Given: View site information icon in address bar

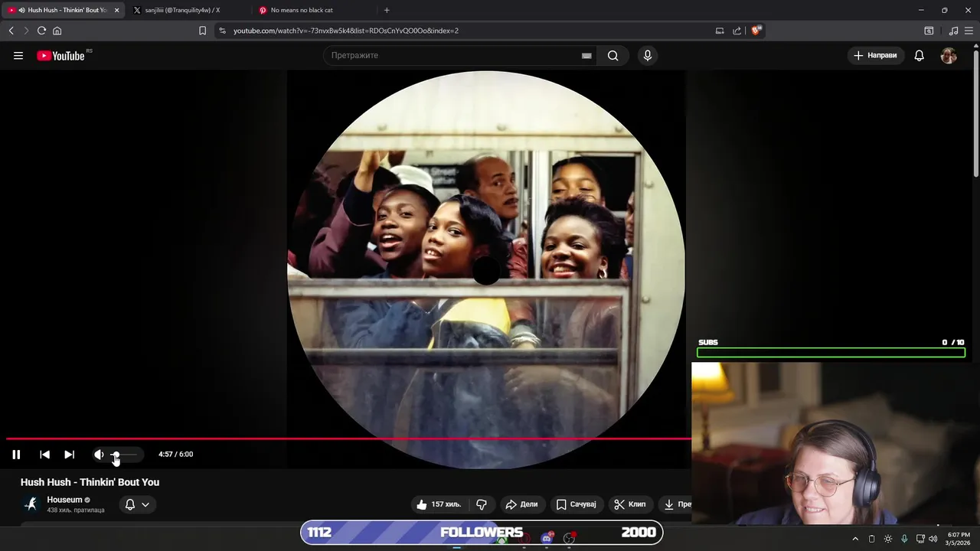Looking at the screenshot, I should [x=222, y=31].
